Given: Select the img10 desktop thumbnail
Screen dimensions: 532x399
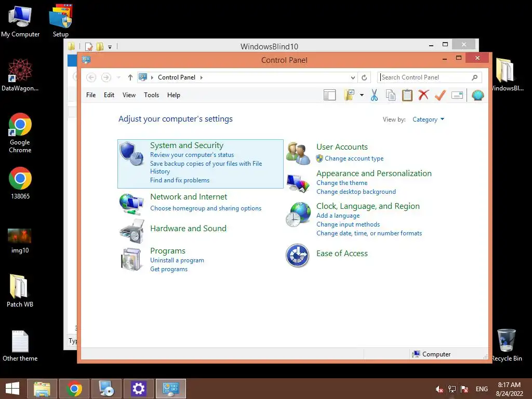Looking at the screenshot, I should point(20,241).
